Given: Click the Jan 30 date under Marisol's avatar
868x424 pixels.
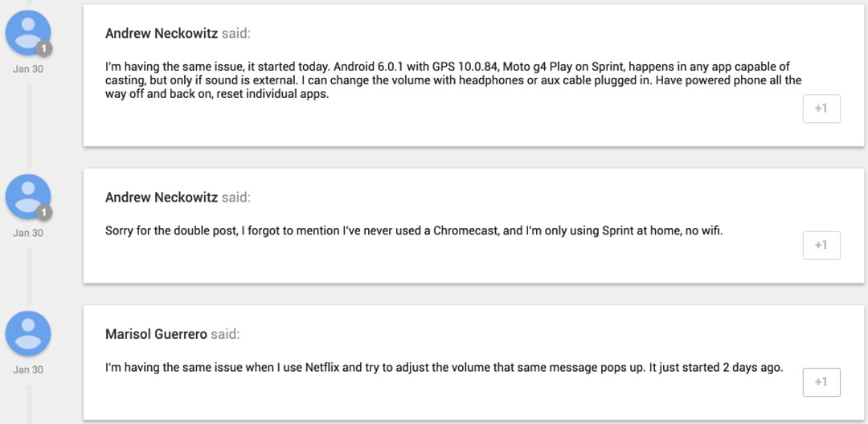Looking at the screenshot, I should pyautogui.click(x=28, y=369).
